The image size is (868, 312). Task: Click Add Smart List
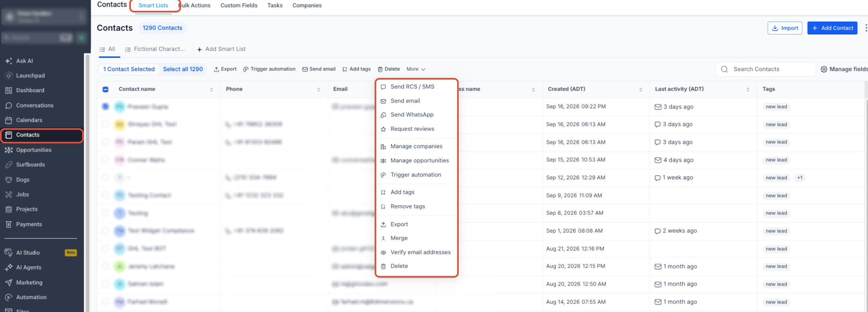[x=221, y=49]
